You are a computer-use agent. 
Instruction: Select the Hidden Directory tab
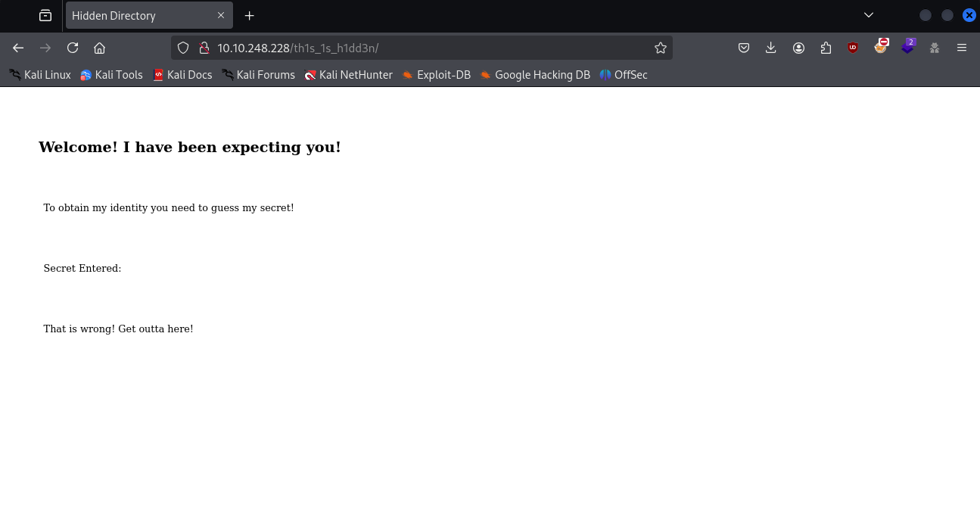[149, 15]
